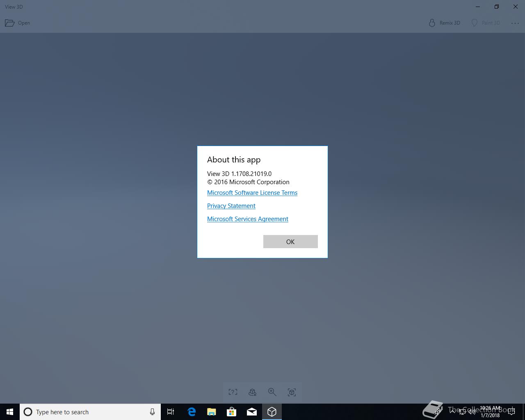Viewport: 525px width, 420px height.
Task: Open the Windows Start menu
Action: pos(10,412)
